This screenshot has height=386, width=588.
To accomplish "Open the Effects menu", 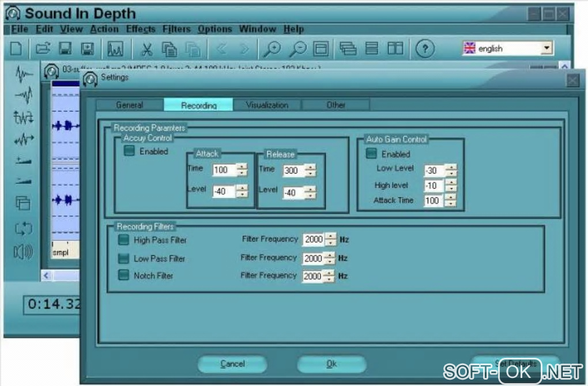I will [x=141, y=29].
